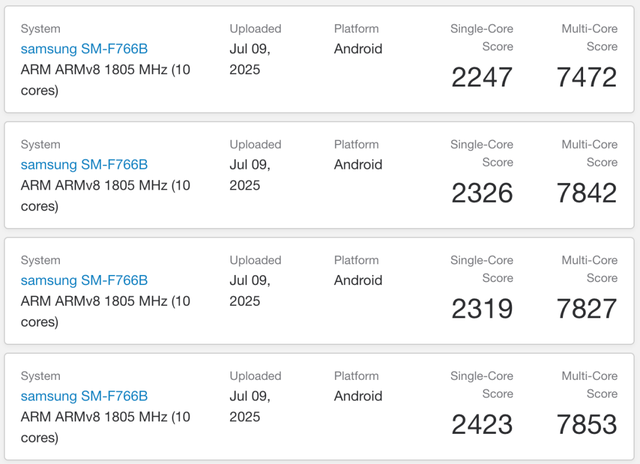Click upload date in the 7472 multi-core card
Image resolution: width=640 pixels, height=464 pixels.
pyautogui.click(x=249, y=59)
